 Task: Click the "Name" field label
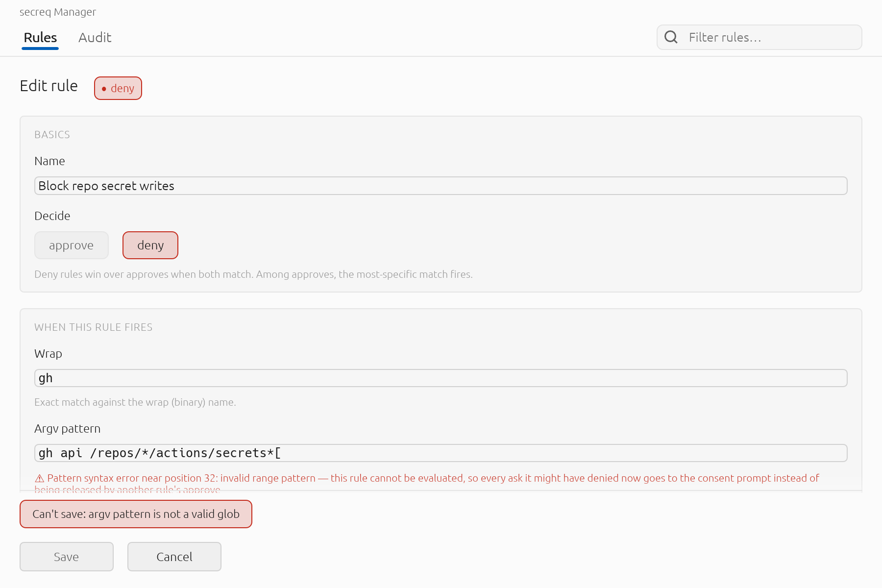coord(49,161)
